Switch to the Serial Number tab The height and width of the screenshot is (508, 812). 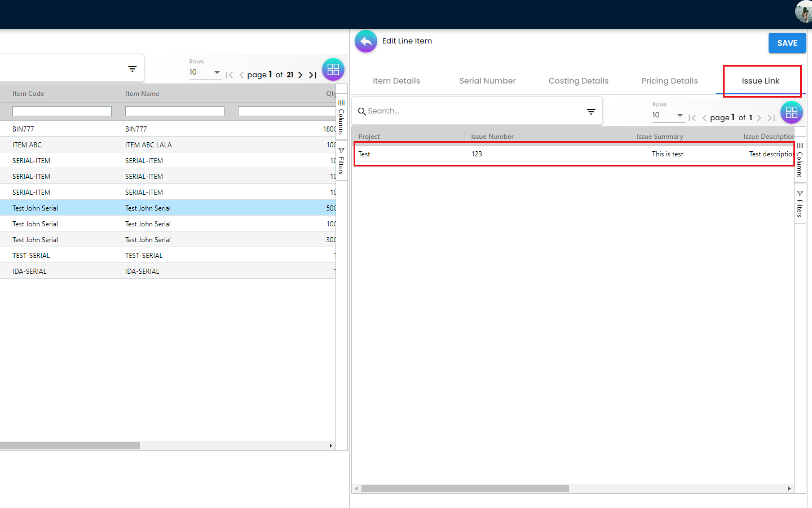pyautogui.click(x=487, y=81)
